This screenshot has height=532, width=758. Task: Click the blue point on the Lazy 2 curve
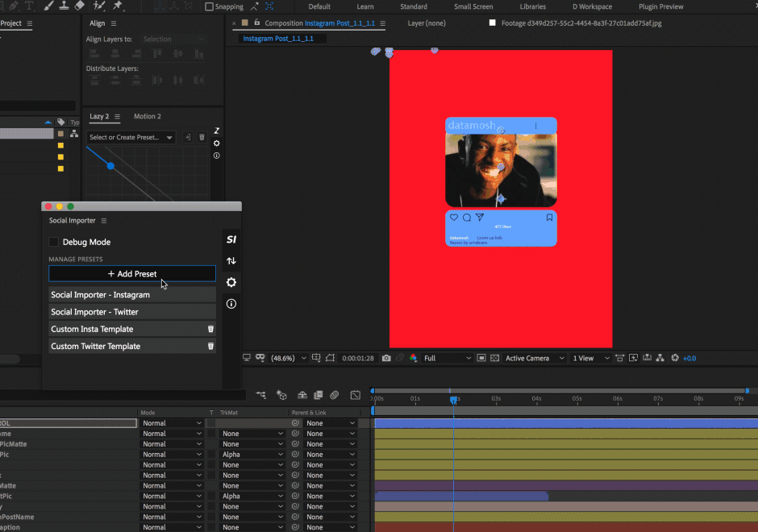click(x=110, y=166)
